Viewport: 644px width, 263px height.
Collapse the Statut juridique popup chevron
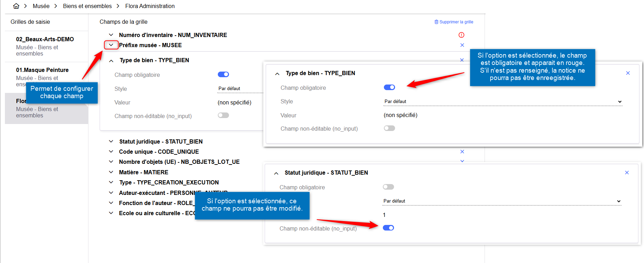click(276, 173)
